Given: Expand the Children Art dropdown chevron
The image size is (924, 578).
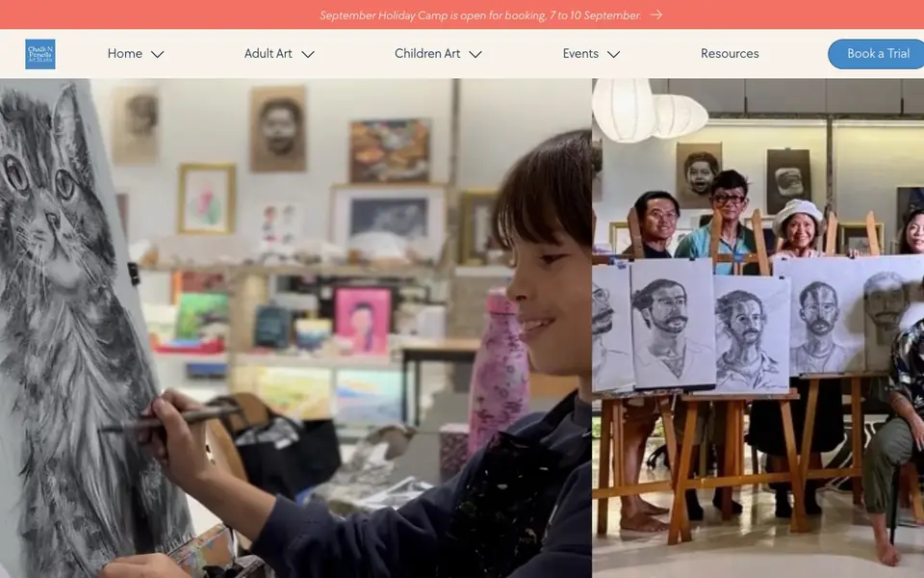Looking at the screenshot, I should click(x=475, y=54).
